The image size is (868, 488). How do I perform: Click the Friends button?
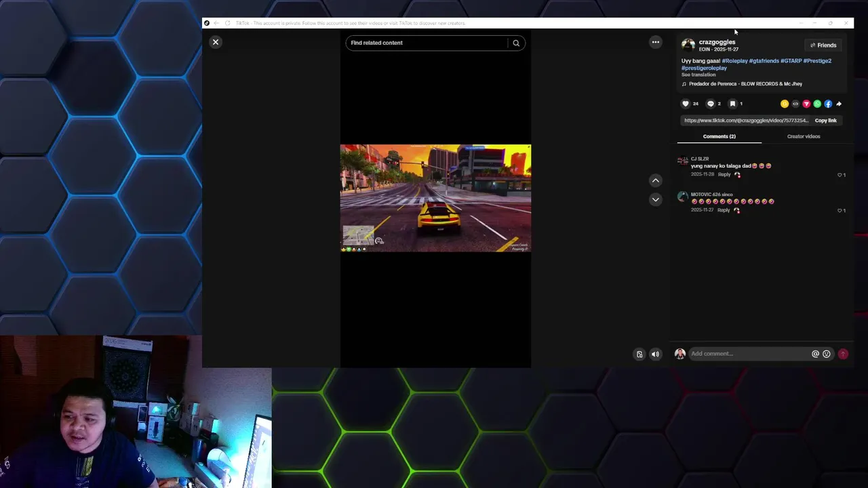point(823,45)
